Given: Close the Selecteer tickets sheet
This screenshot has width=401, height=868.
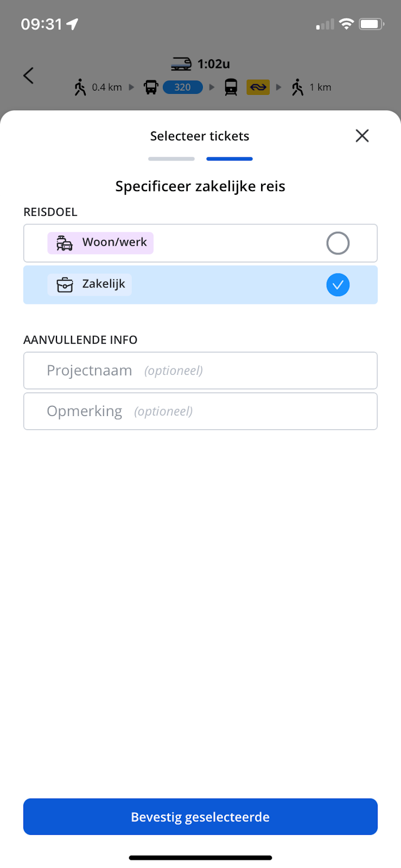Looking at the screenshot, I should coord(362,136).
